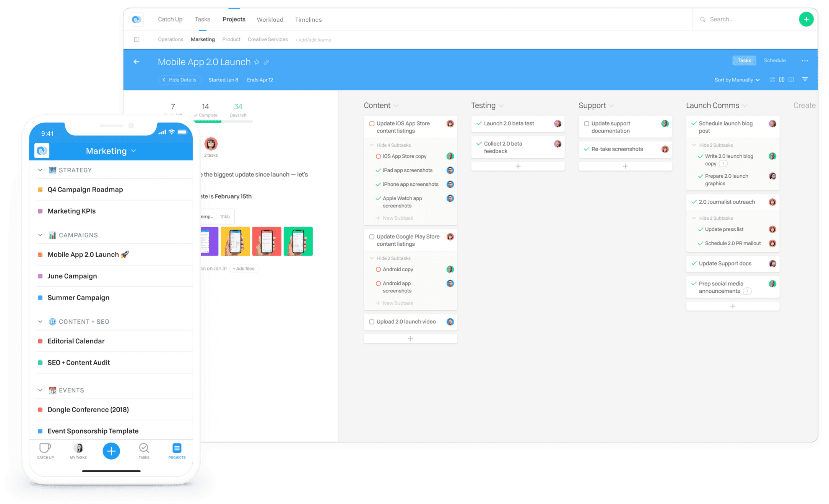Copy the project link via the link icon
Viewport: 829px width, 504px height.
267,62
